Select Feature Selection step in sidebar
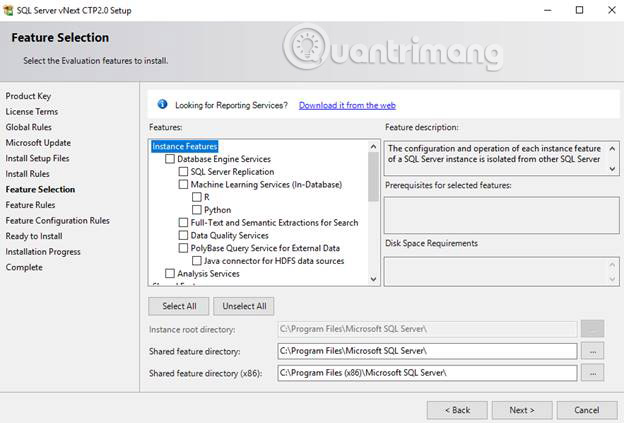This screenshot has width=624, height=423. tap(40, 189)
